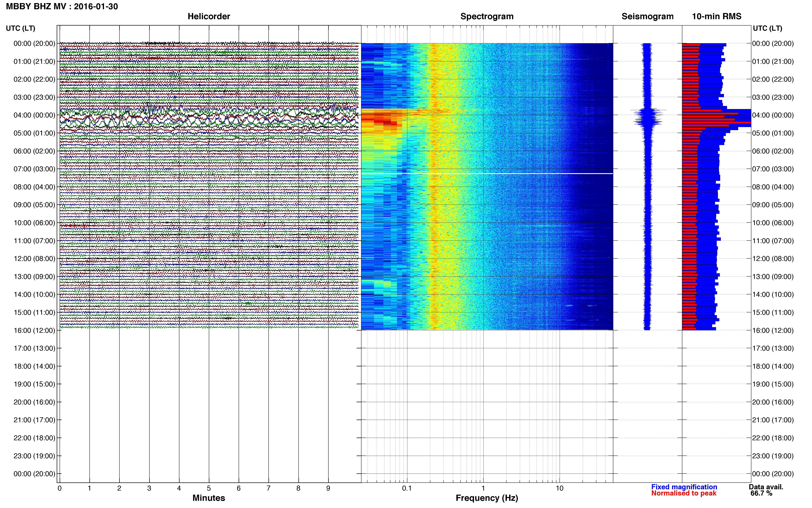Click Helicorder time label '05:00 (01:00)'

pyautogui.click(x=34, y=133)
